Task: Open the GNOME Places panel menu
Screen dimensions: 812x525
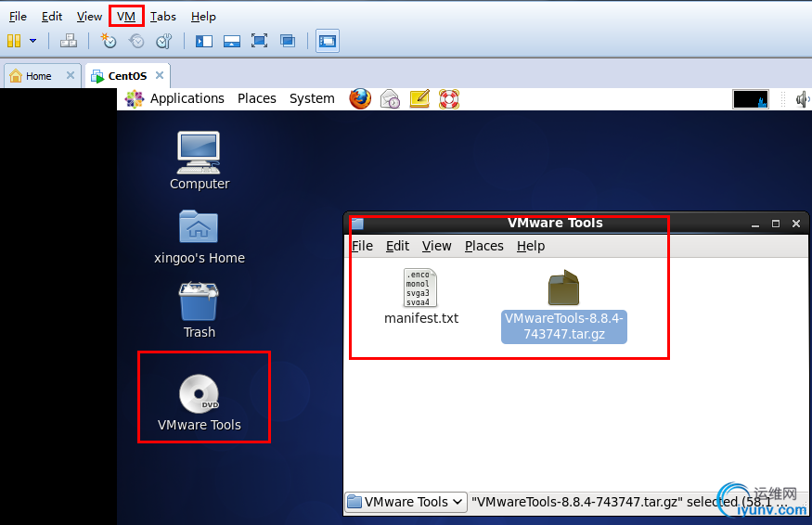Action: [257, 98]
